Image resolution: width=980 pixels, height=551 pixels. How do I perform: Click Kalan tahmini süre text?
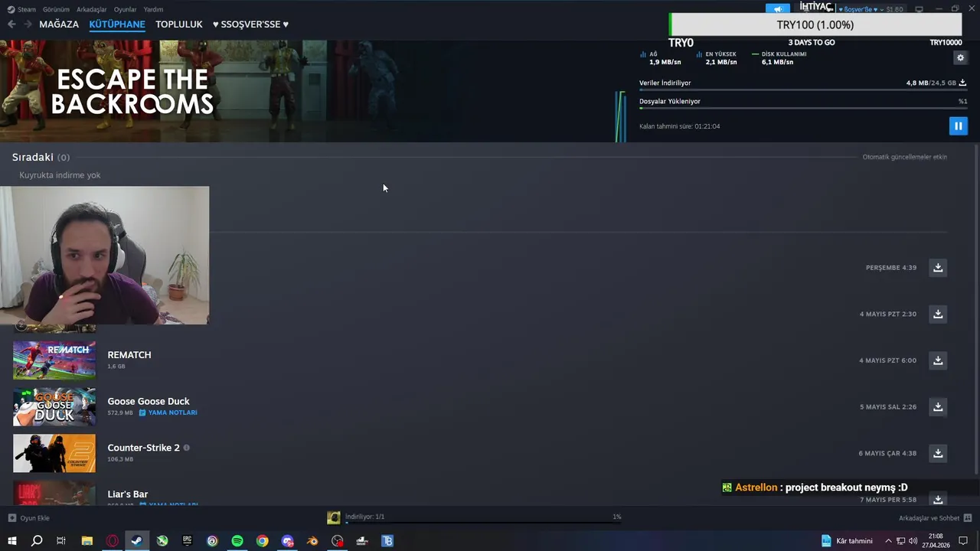[x=679, y=126]
